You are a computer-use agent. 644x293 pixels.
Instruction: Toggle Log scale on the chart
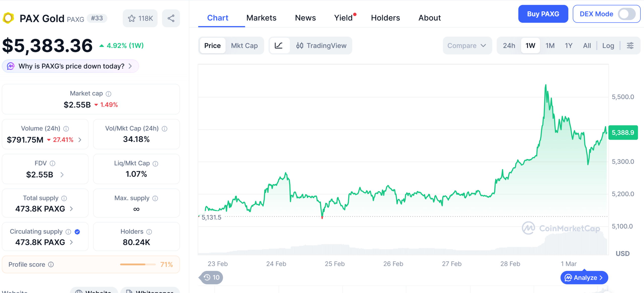coord(608,46)
